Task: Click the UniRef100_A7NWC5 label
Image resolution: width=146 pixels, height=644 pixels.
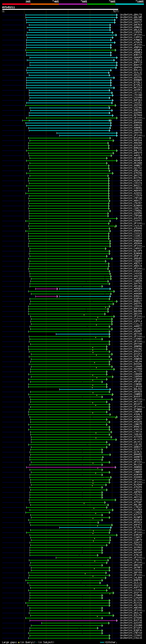Action: click(131, 40)
